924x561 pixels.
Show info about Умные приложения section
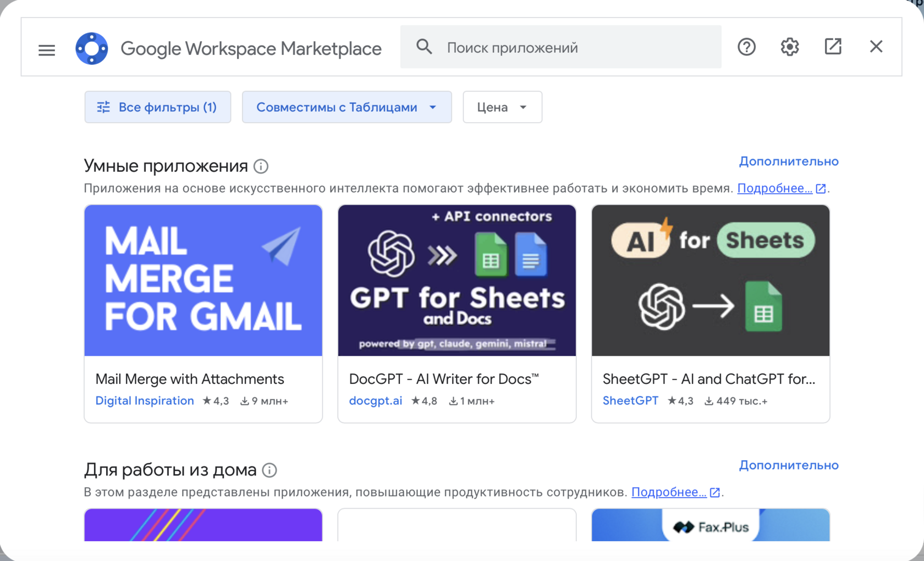(261, 166)
